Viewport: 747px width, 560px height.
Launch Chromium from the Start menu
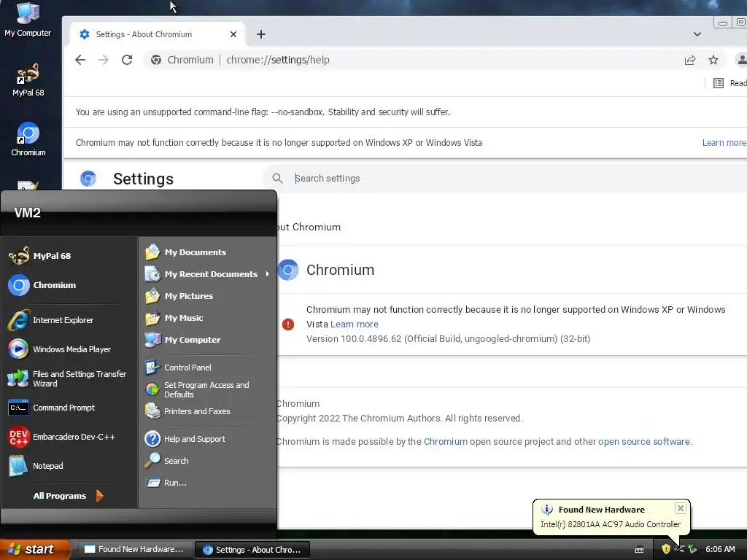(x=69, y=285)
